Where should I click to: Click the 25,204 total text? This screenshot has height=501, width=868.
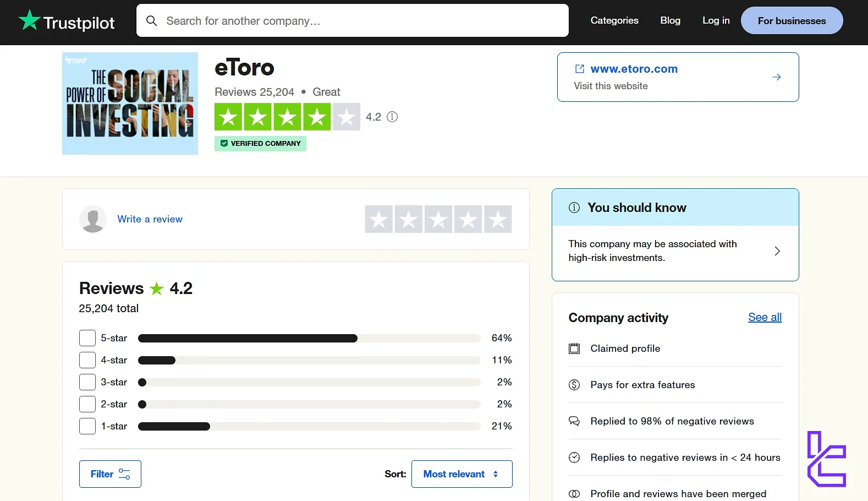tap(109, 308)
